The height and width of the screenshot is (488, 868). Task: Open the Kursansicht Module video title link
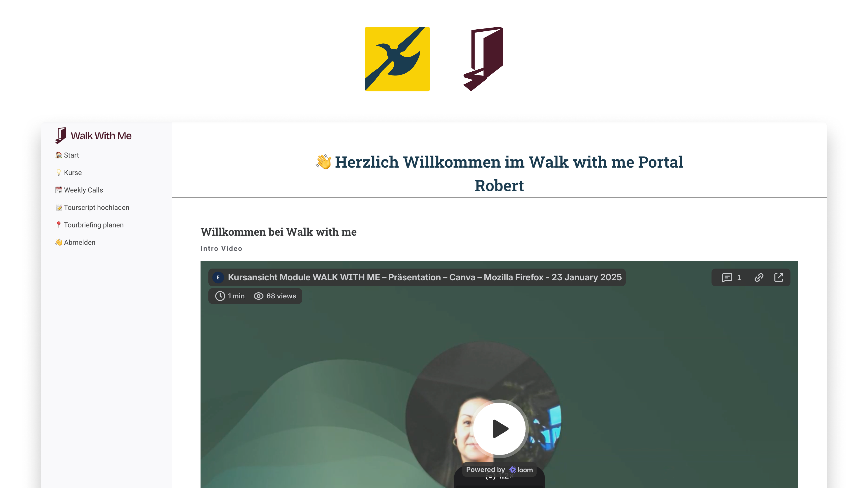coord(425,277)
